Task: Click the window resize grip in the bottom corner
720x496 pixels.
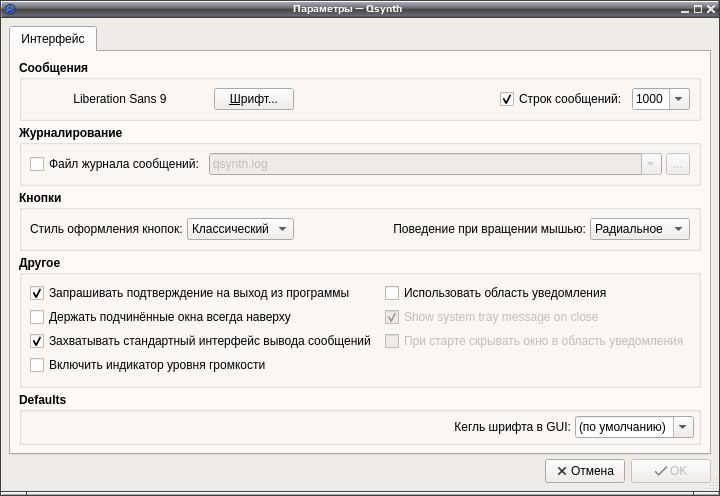Action: (714, 485)
